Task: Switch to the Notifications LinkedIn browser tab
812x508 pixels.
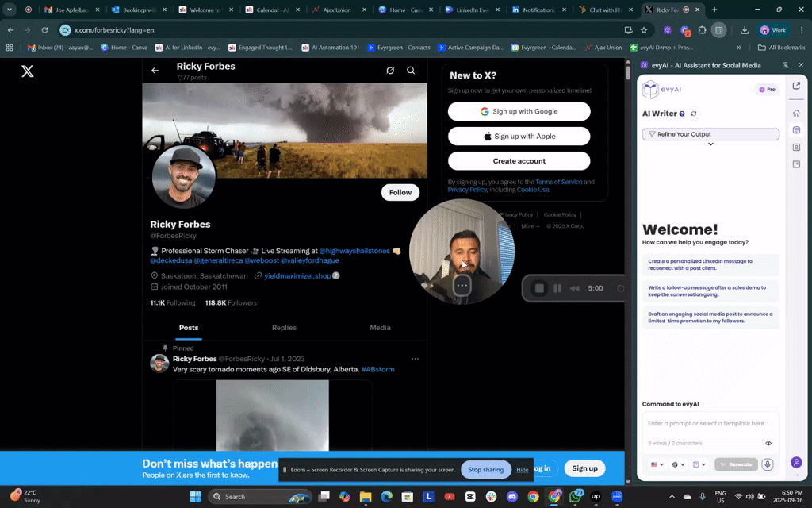Action: click(538, 10)
